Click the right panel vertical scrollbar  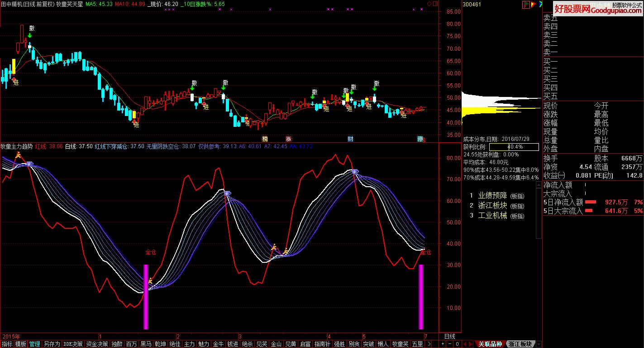pyautogui.click(x=539, y=210)
